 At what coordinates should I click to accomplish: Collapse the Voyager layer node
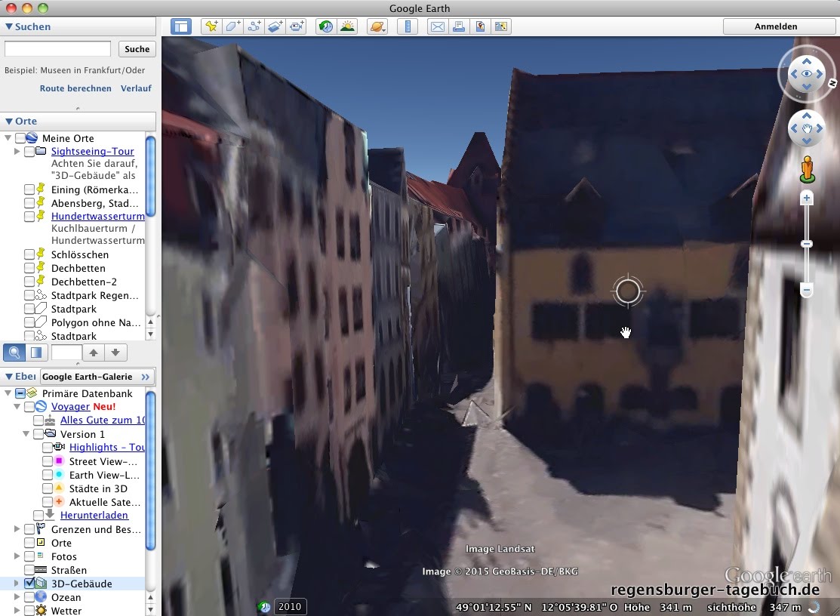17,407
